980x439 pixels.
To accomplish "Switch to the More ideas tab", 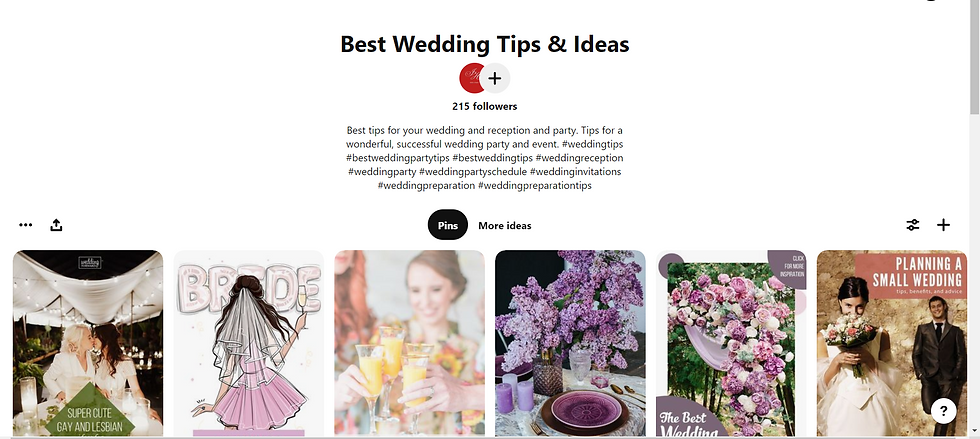I will tap(505, 226).
